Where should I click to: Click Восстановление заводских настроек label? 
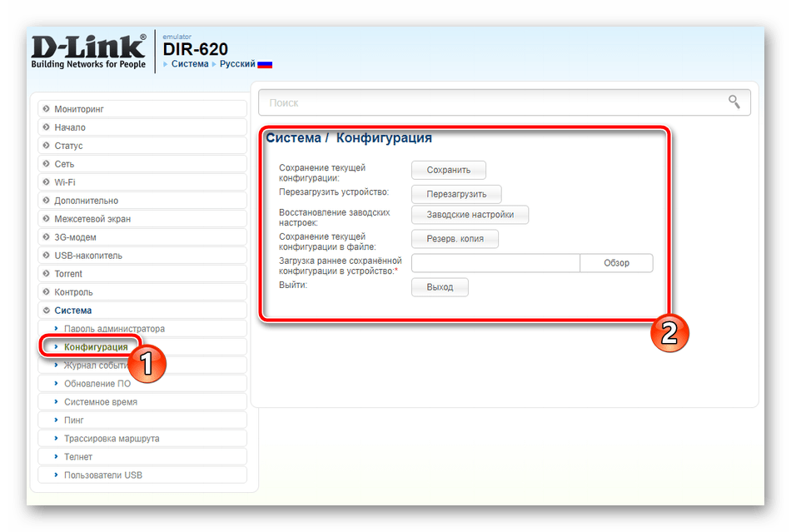335,217
